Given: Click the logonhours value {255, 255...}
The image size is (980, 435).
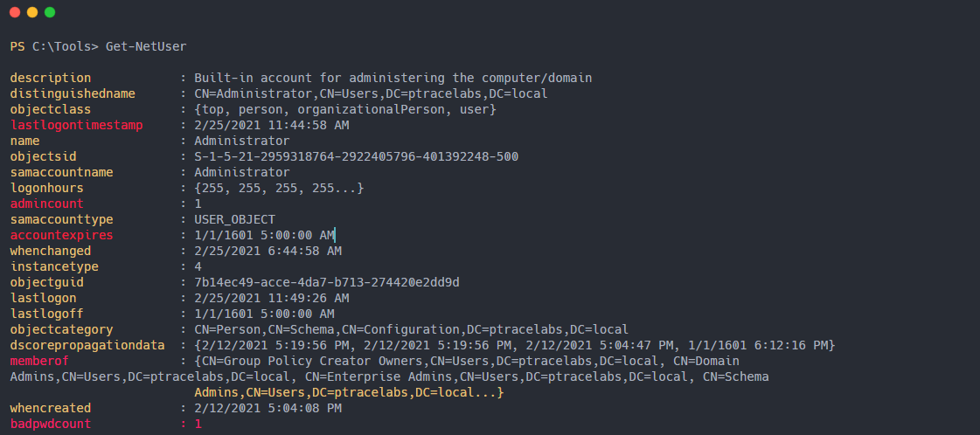Looking at the screenshot, I should [279, 188].
